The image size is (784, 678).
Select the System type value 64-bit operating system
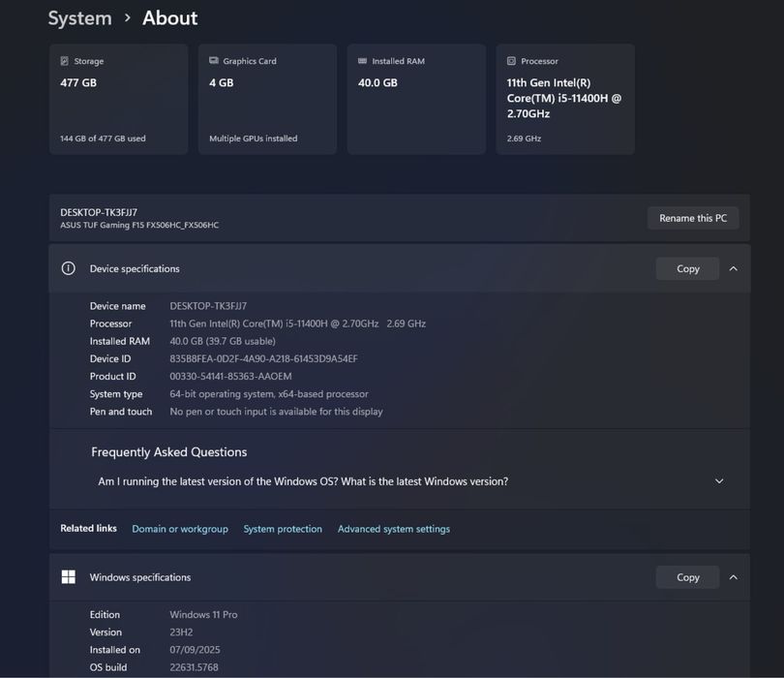(x=269, y=394)
